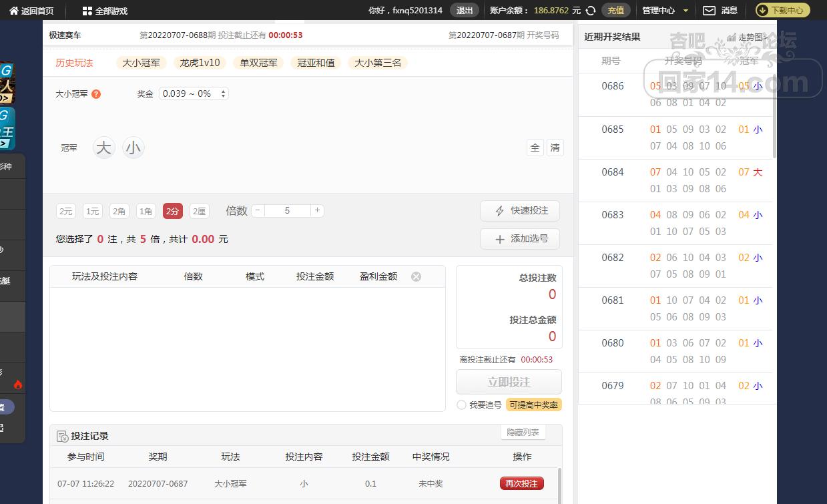Image resolution: width=827 pixels, height=504 pixels.
Task: Switch to the 龙虎1v10 play tab
Action: tap(200, 63)
